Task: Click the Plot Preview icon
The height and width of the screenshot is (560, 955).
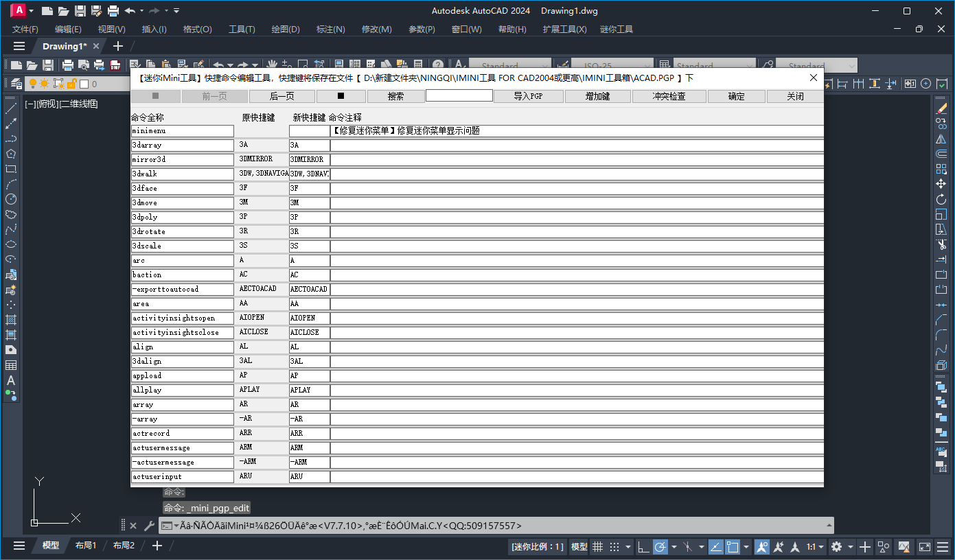Action: (84, 65)
